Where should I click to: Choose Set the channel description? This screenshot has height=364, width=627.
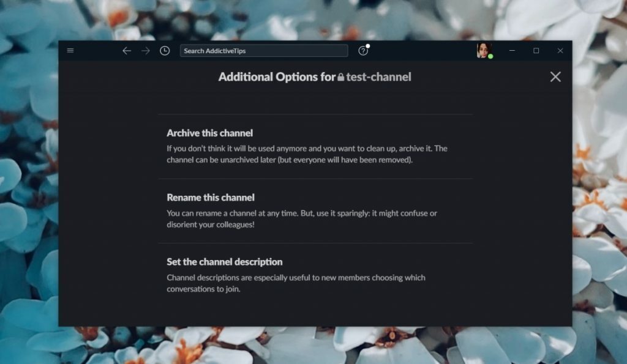[x=225, y=261]
